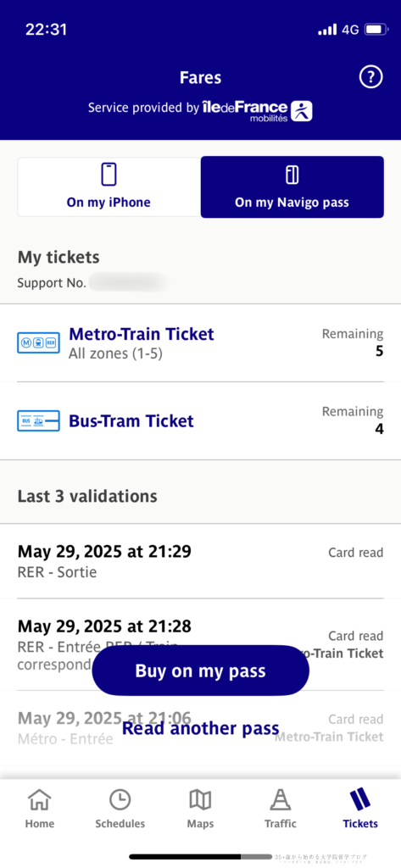Image resolution: width=401 pixels, height=868 pixels.
Task: Tap the blurred Support No. field
Action: [x=129, y=282]
